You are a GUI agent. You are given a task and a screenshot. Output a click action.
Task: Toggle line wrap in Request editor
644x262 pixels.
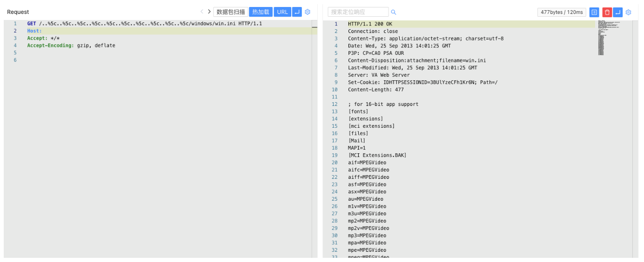pyautogui.click(x=296, y=12)
